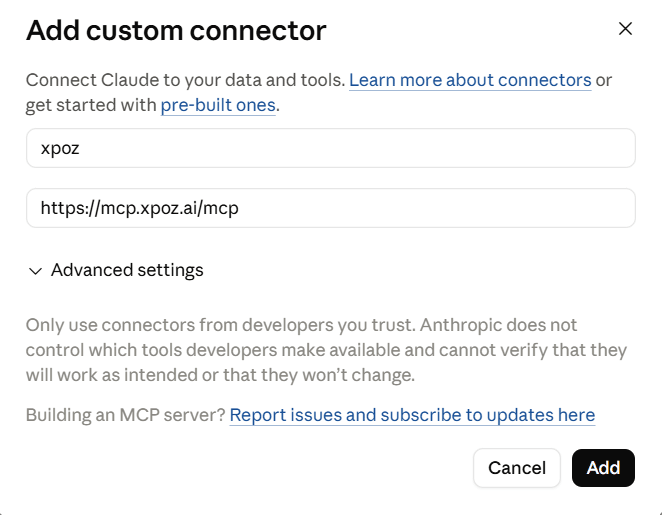The height and width of the screenshot is (515, 662).
Task: Click the 'Add custom connector' dialog heading
Action: point(176,30)
